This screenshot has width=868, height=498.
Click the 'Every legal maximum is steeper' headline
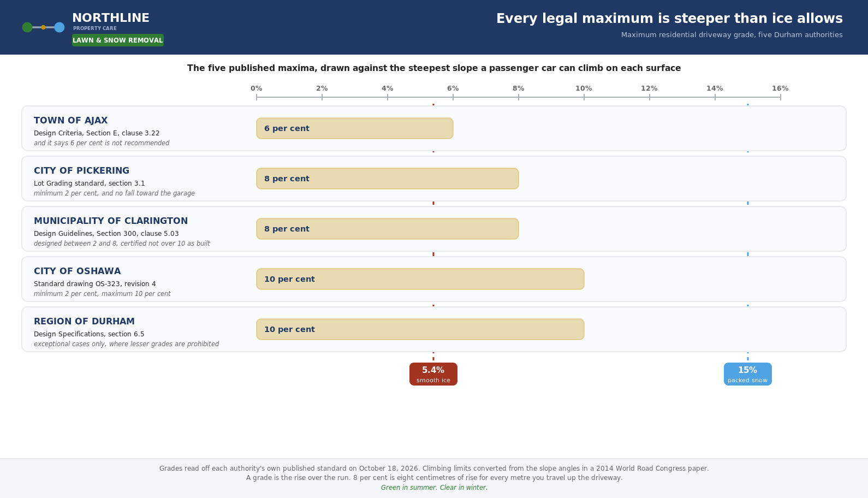(669, 19)
